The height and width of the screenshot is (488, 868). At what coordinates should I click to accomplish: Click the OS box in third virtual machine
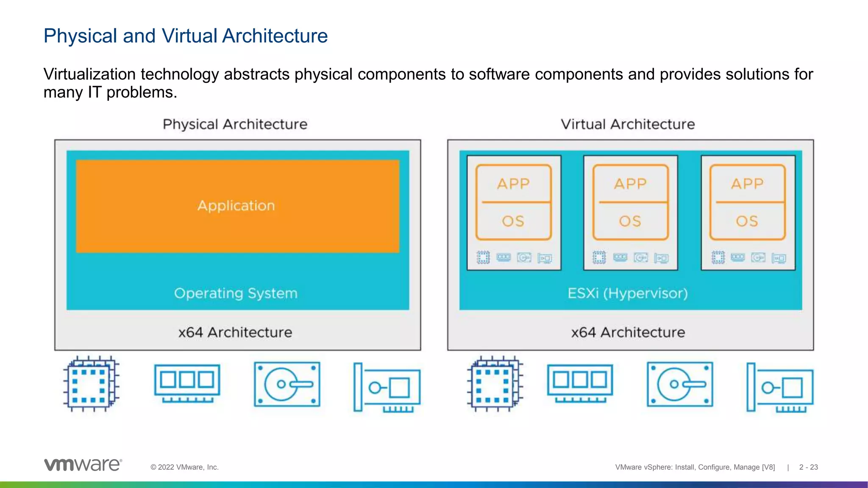747,221
